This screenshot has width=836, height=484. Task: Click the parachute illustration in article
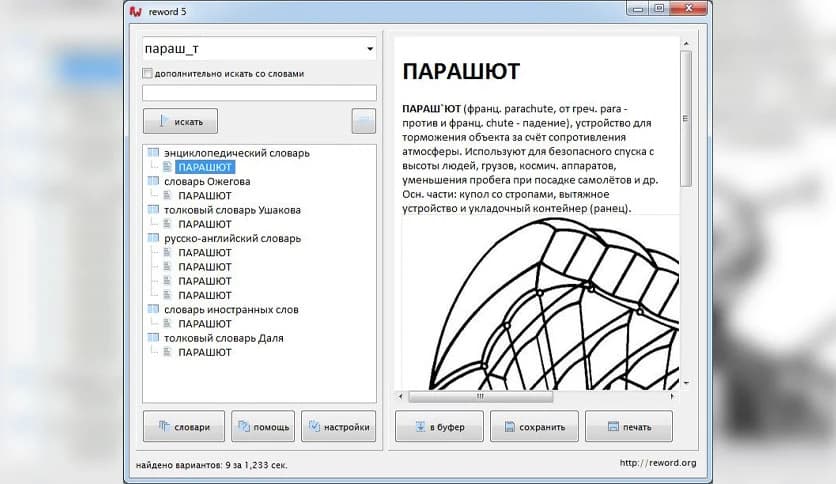541,302
